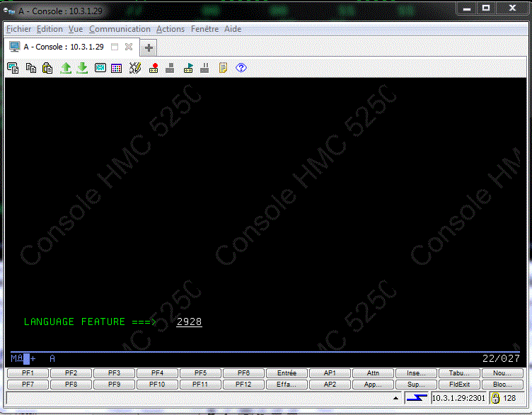532x415 pixels.
Task: Click the Copy toolbar icon
Action: (31, 68)
